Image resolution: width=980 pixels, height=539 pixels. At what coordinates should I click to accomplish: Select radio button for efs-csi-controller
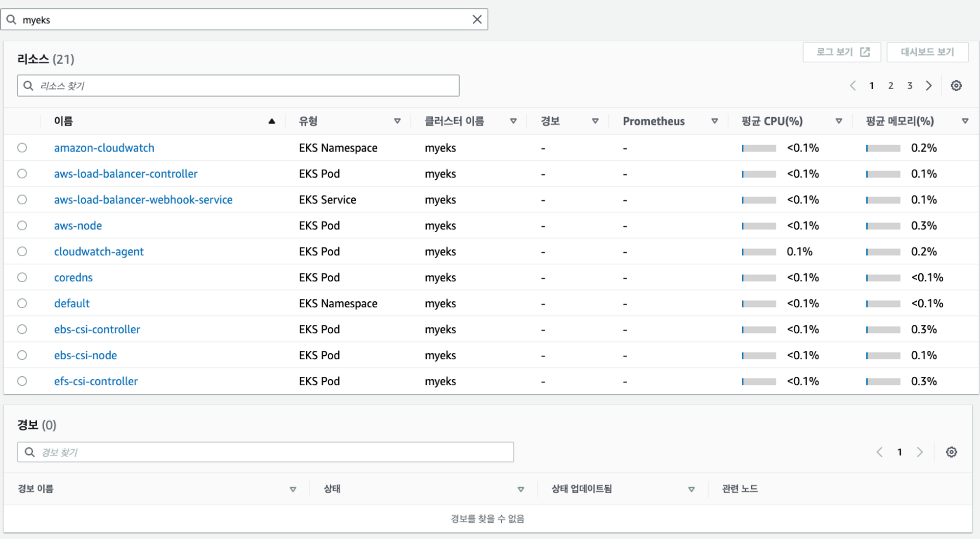pyautogui.click(x=22, y=381)
